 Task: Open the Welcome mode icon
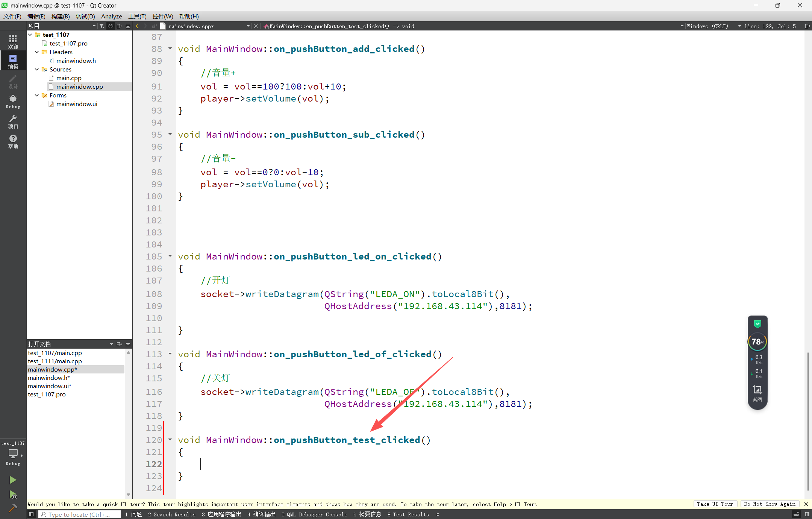click(x=13, y=41)
